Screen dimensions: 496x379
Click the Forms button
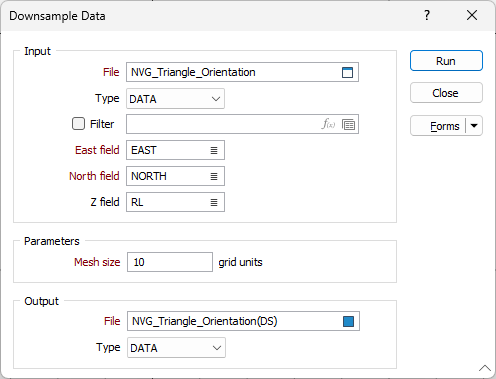[438, 126]
